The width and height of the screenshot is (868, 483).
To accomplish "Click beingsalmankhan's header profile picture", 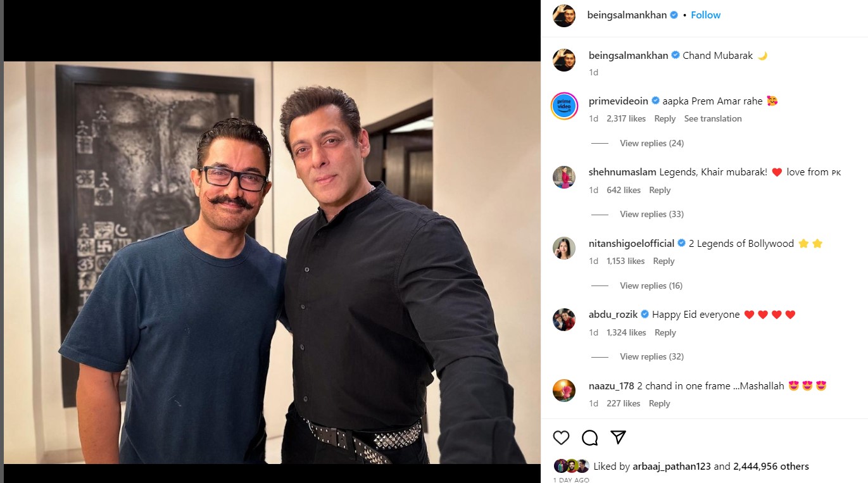I will (564, 15).
